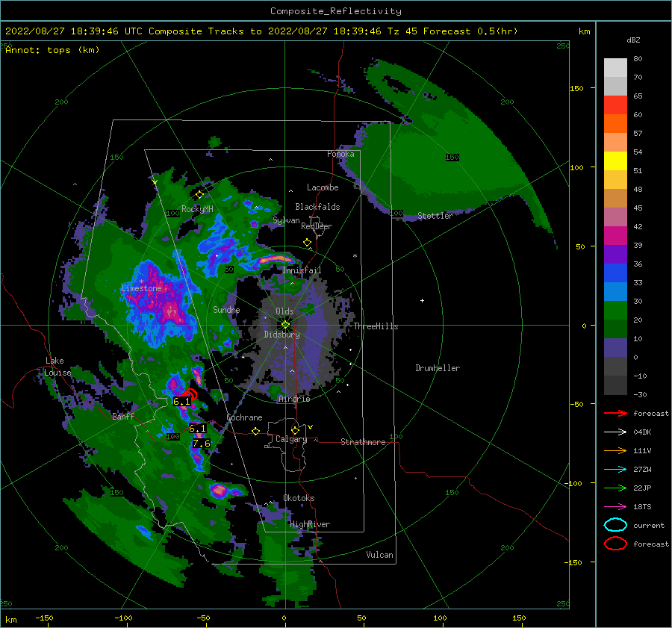Select the RedDeer city label
Viewport: 672px width, 628px height.
[317, 226]
